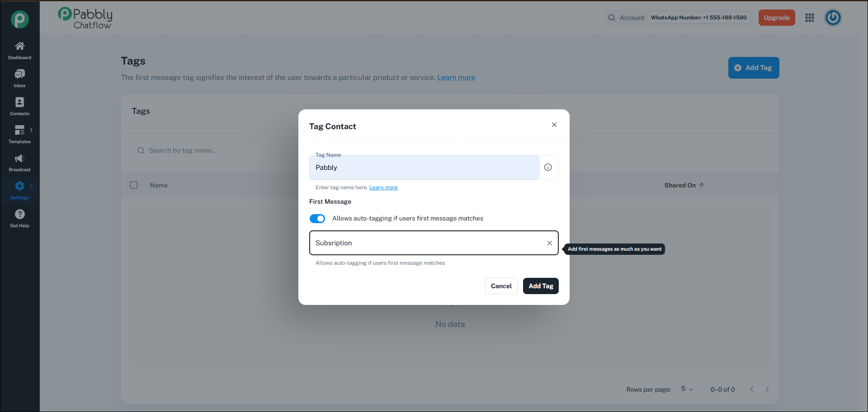Open Templates sidebar item
Screen dimensions: 868x412
19,134
